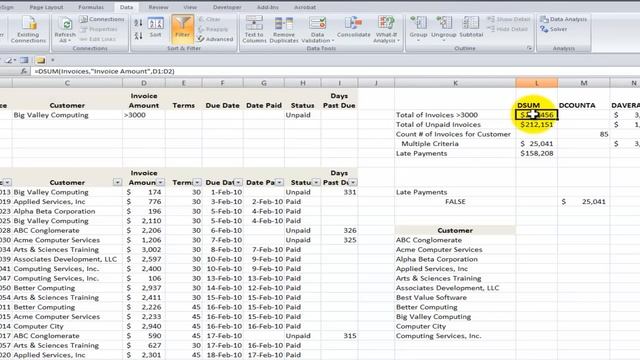
Task: Sort ascending A to Z
Action: (x=138, y=23)
